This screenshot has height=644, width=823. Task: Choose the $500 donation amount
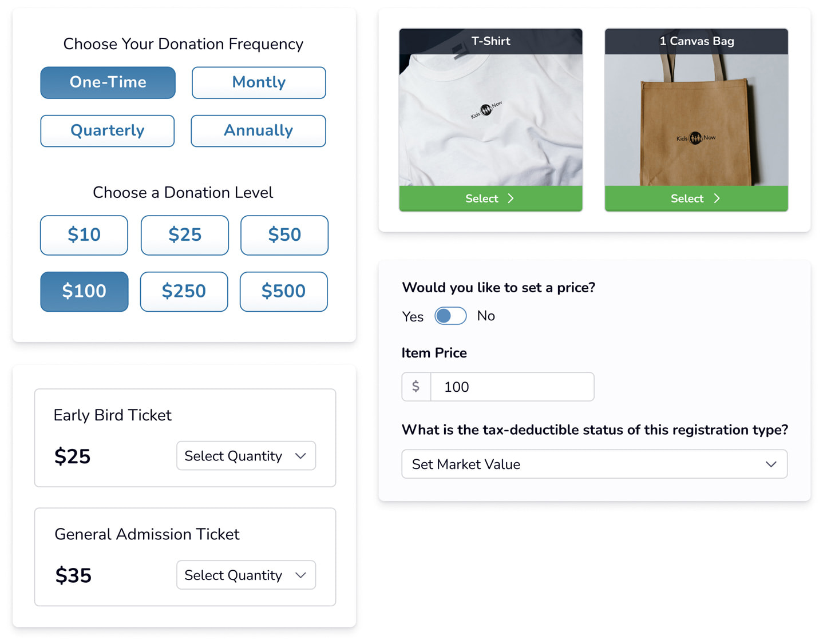pos(283,291)
